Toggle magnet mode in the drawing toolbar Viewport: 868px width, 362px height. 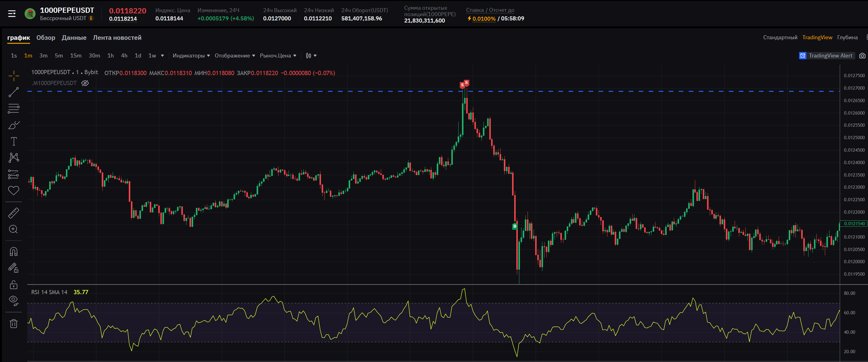(x=13, y=252)
